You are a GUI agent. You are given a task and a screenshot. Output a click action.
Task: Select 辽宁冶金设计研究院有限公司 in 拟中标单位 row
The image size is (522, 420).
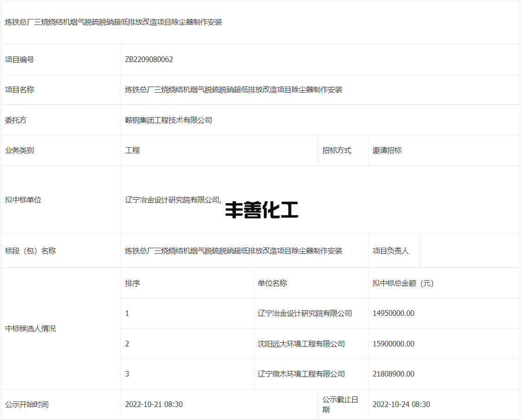[x=172, y=200]
